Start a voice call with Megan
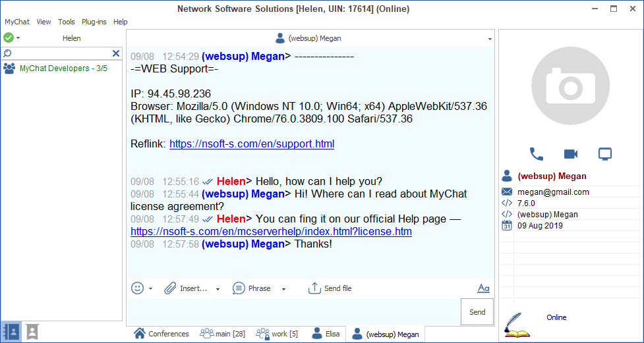Screen dimensions: 644x343 (x=537, y=154)
